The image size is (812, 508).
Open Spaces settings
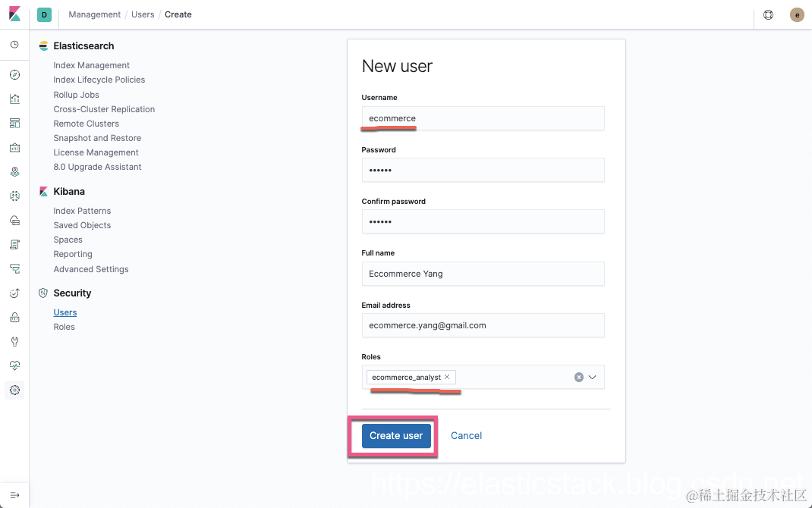(68, 240)
